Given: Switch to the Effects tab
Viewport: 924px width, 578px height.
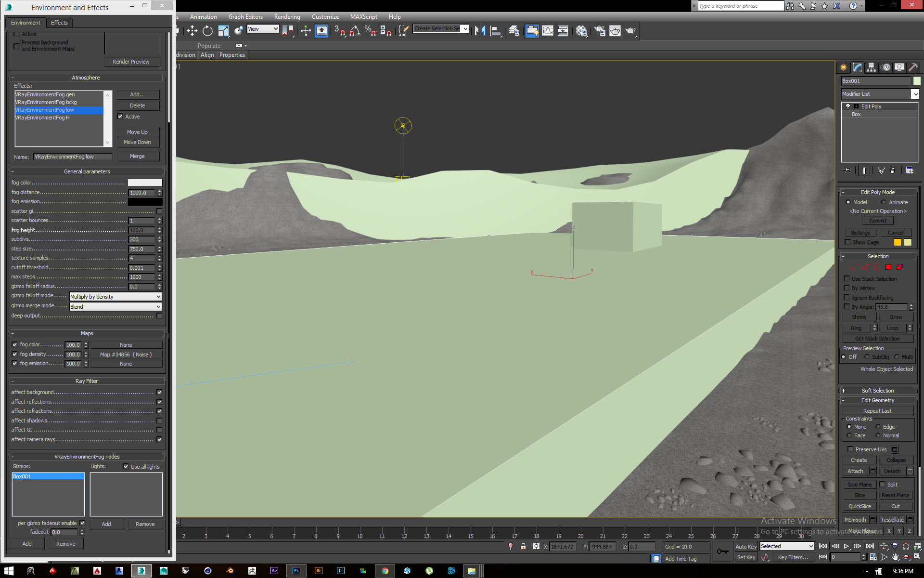Looking at the screenshot, I should pos(59,22).
